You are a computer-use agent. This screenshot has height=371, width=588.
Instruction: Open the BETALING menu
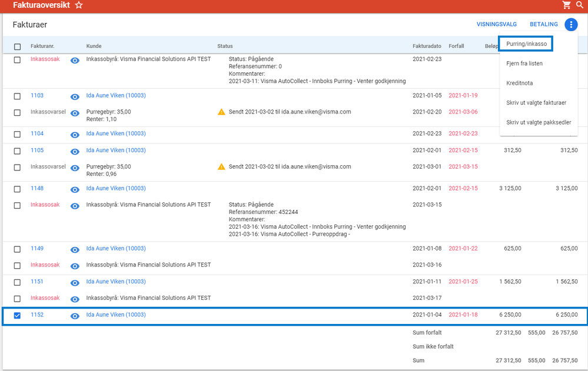click(x=543, y=25)
